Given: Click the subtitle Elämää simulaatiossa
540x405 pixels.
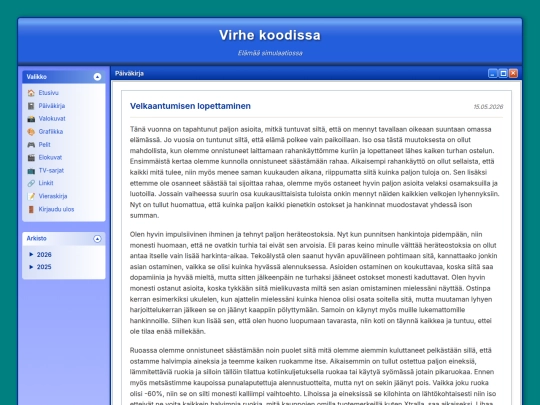Looking at the screenshot, I should click(270, 53).
